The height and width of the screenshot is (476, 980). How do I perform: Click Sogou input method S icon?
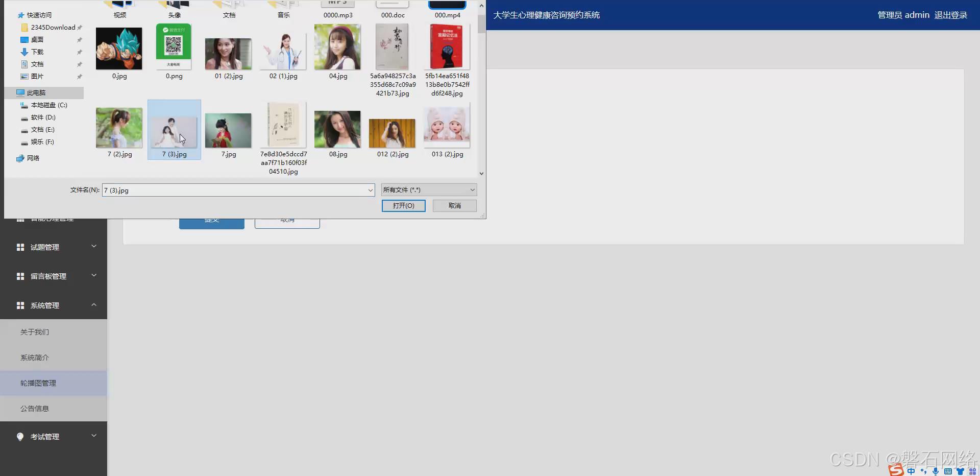click(x=896, y=470)
